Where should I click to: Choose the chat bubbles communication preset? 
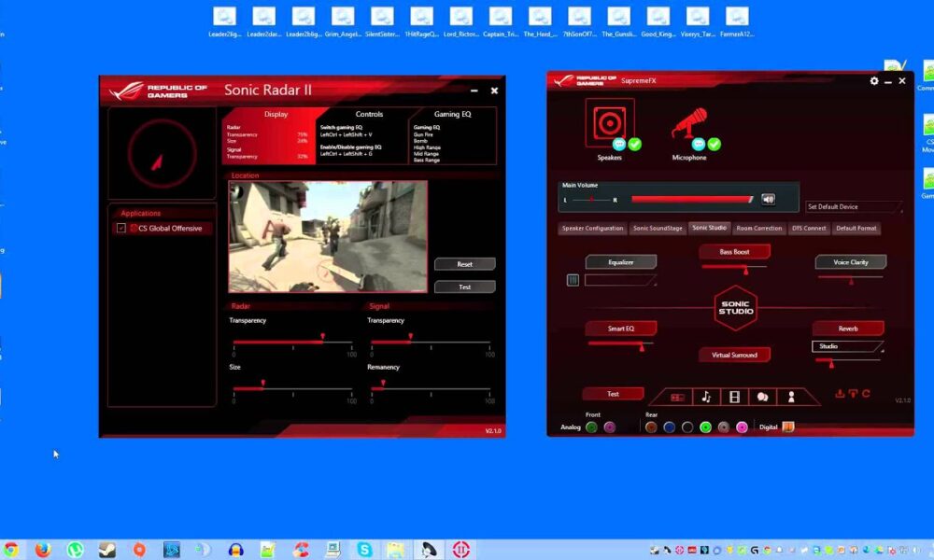[x=762, y=397]
